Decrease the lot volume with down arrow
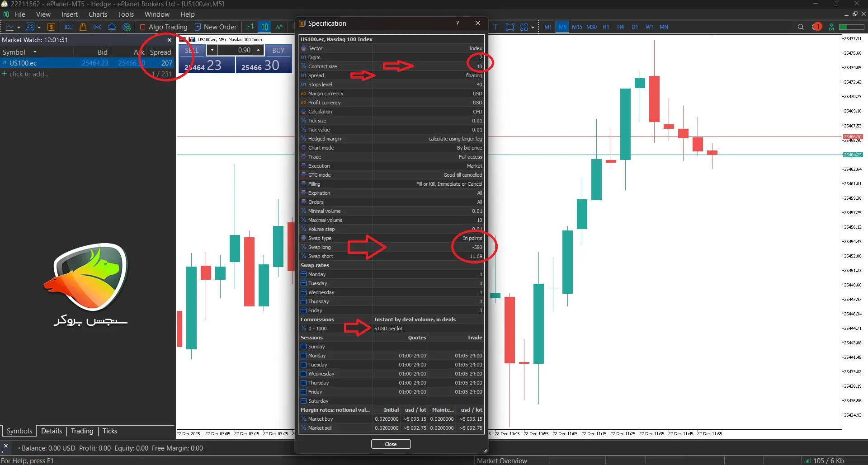 pos(212,50)
